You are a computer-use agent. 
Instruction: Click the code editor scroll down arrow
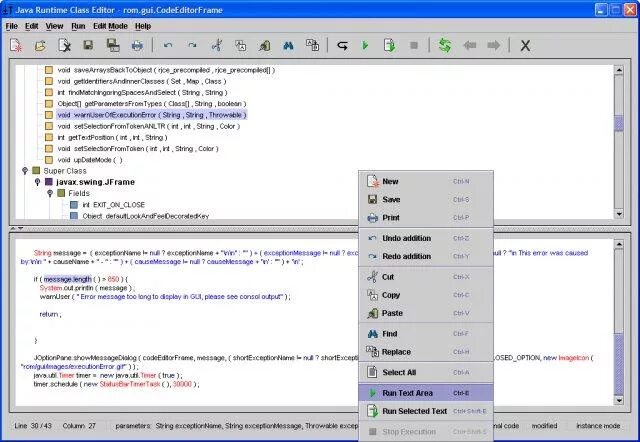619,400
